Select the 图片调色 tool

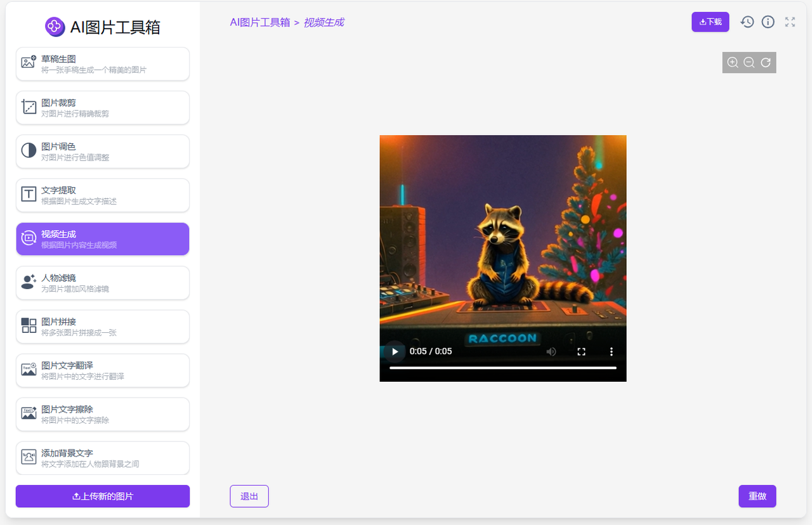click(103, 151)
